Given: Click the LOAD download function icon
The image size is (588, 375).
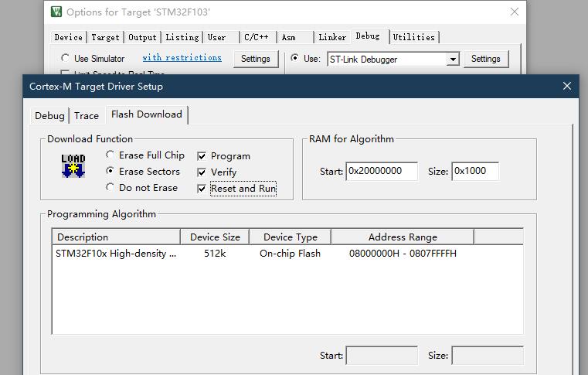Looking at the screenshot, I should pyautogui.click(x=73, y=165).
